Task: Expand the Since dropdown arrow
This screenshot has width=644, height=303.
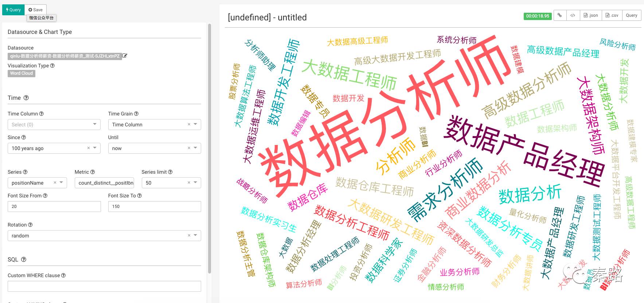Action: coord(95,148)
